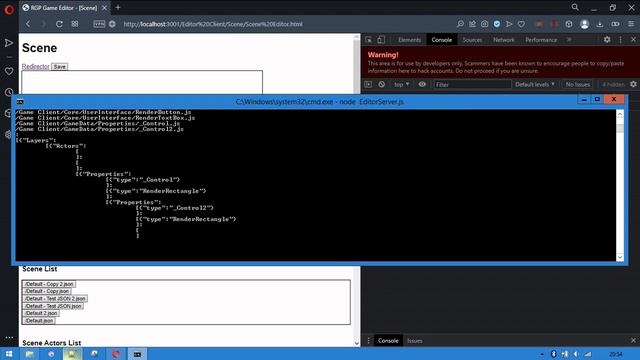Open DevTools customize three-dots menu

coord(620,40)
